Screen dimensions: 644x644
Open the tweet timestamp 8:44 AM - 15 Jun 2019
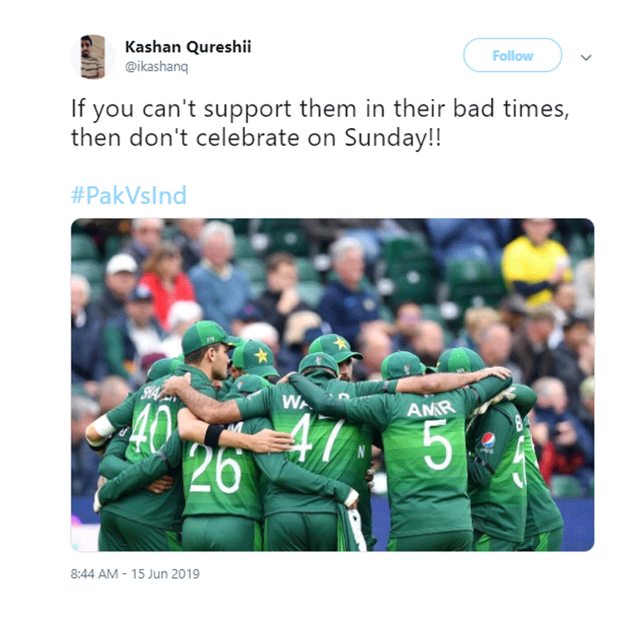coord(134,573)
